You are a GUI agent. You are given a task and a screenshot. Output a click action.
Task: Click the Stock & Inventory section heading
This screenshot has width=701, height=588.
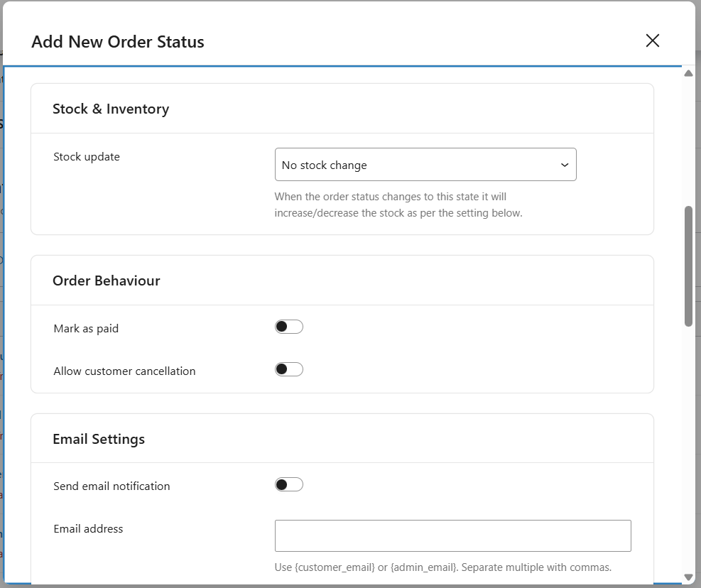[x=111, y=109]
